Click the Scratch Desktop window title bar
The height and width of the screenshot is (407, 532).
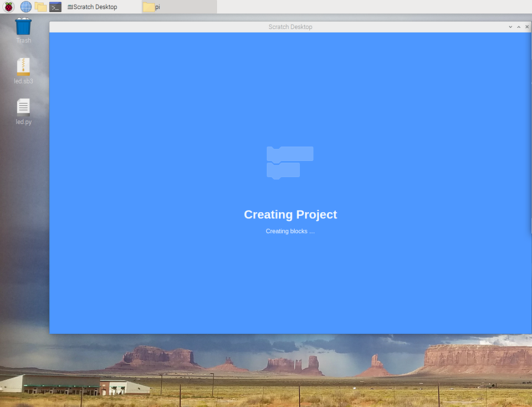tap(290, 27)
